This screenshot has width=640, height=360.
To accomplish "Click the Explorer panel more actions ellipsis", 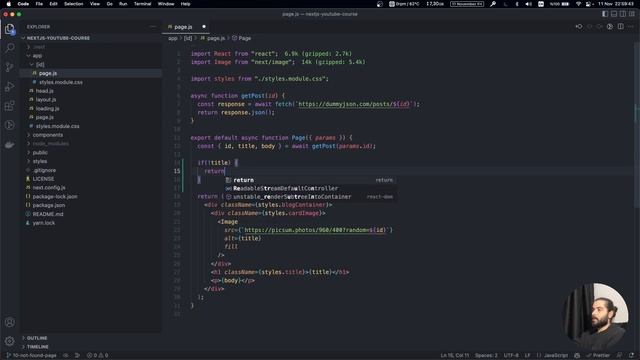I will click(x=153, y=27).
